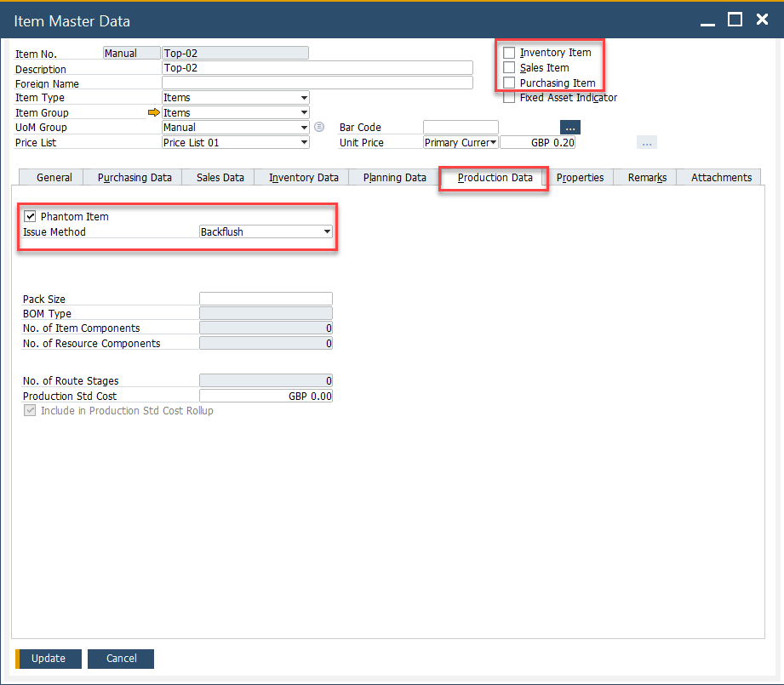Click the round icon next to UoM Group

coord(319,128)
